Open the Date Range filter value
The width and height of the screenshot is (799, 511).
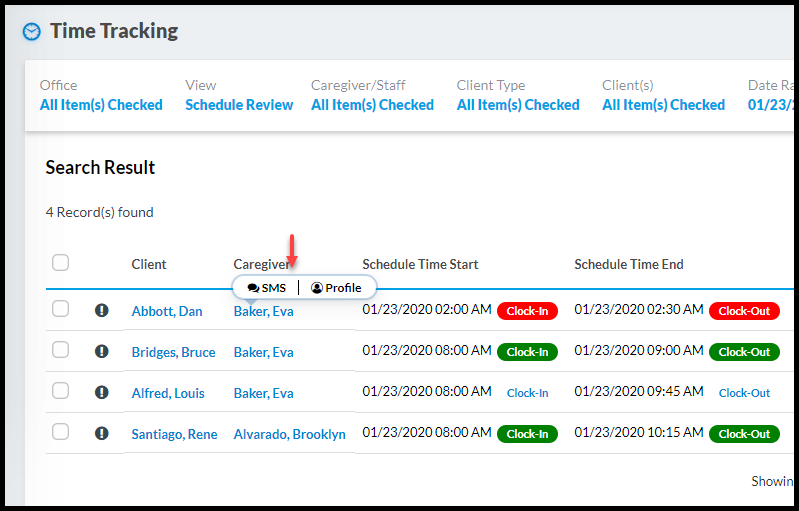(x=770, y=105)
